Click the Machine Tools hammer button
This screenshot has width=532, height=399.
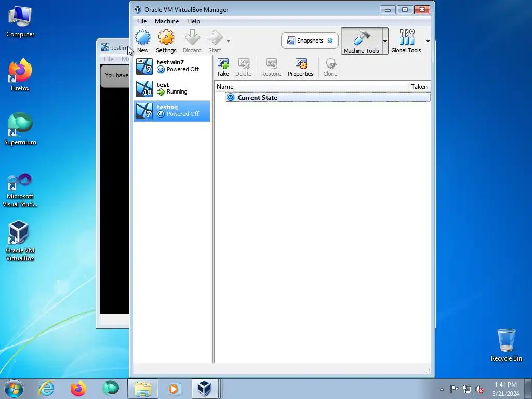[362, 41]
